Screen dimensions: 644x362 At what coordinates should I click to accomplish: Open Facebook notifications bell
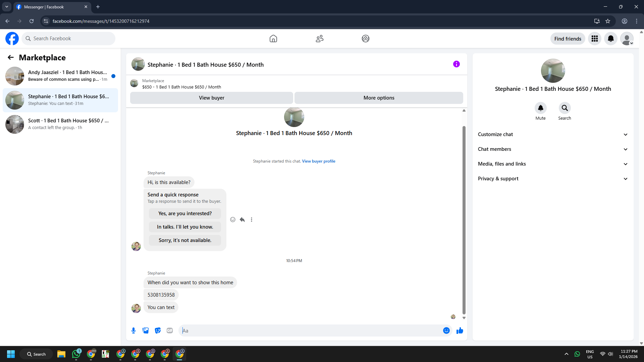610,39
